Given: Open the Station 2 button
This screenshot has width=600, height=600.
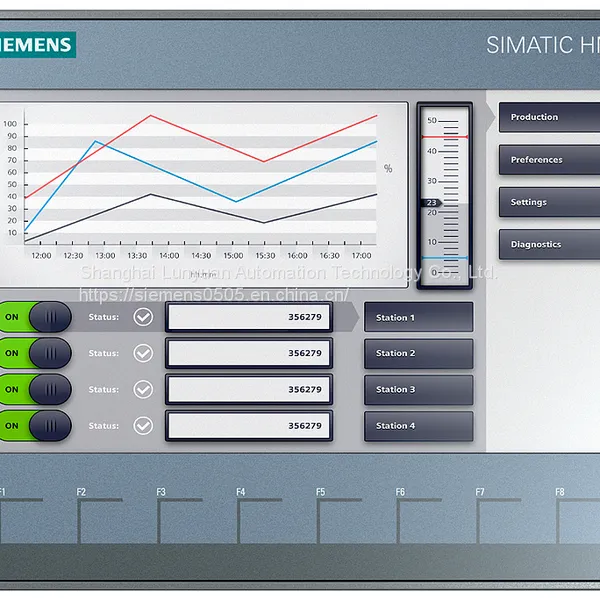Looking at the screenshot, I should tap(419, 354).
